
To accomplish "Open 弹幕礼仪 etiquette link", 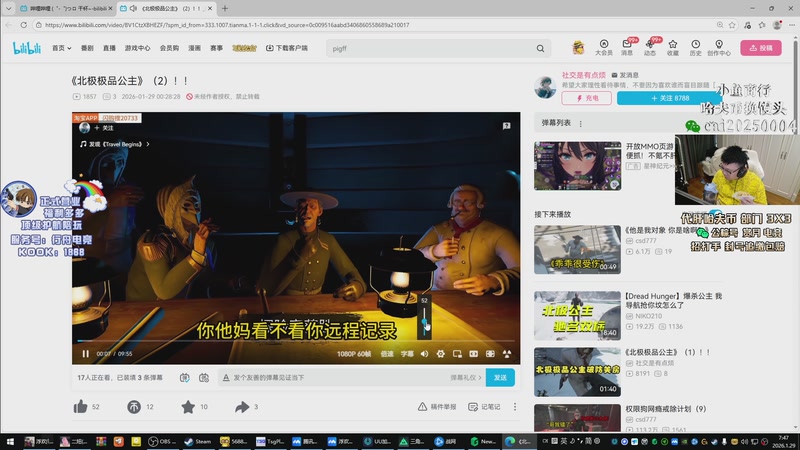I will [465, 378].
